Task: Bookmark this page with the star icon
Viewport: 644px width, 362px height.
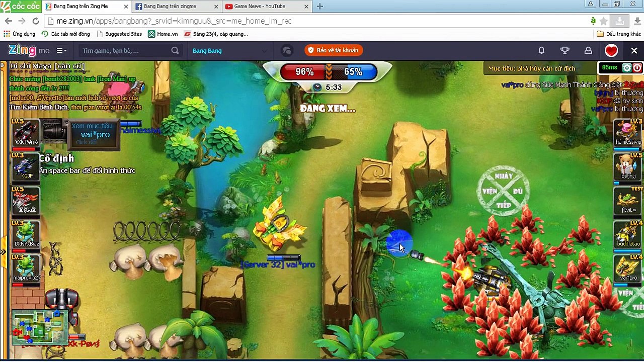Action: tap(604, 21)
